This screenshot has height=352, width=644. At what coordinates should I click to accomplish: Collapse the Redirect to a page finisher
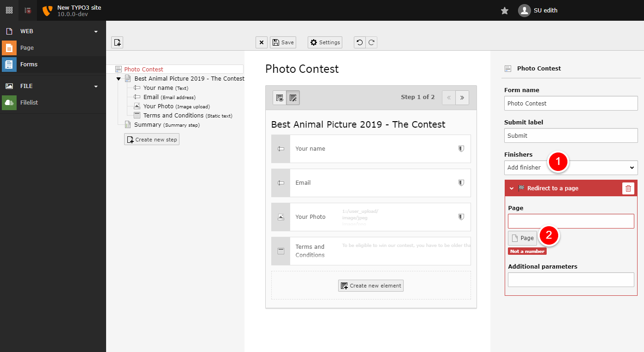pyautogui.click(x=512, y=188)
